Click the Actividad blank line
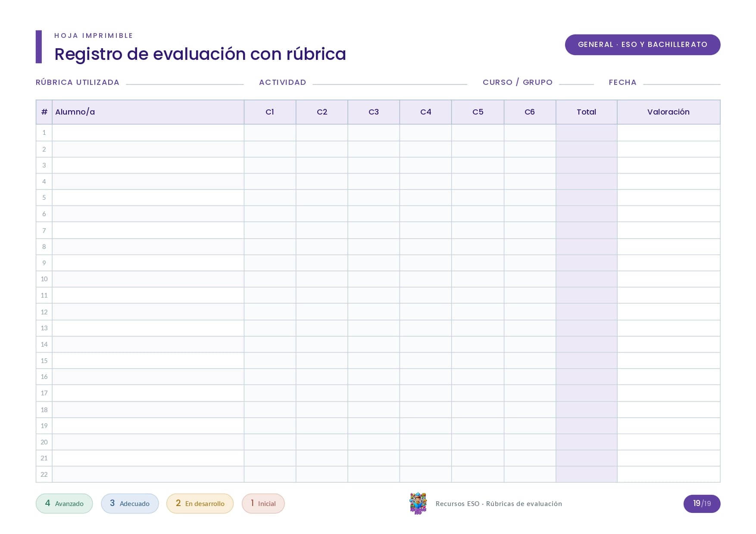Image resolution: width=756 pixels, height=534 pixels. point(390,84)
